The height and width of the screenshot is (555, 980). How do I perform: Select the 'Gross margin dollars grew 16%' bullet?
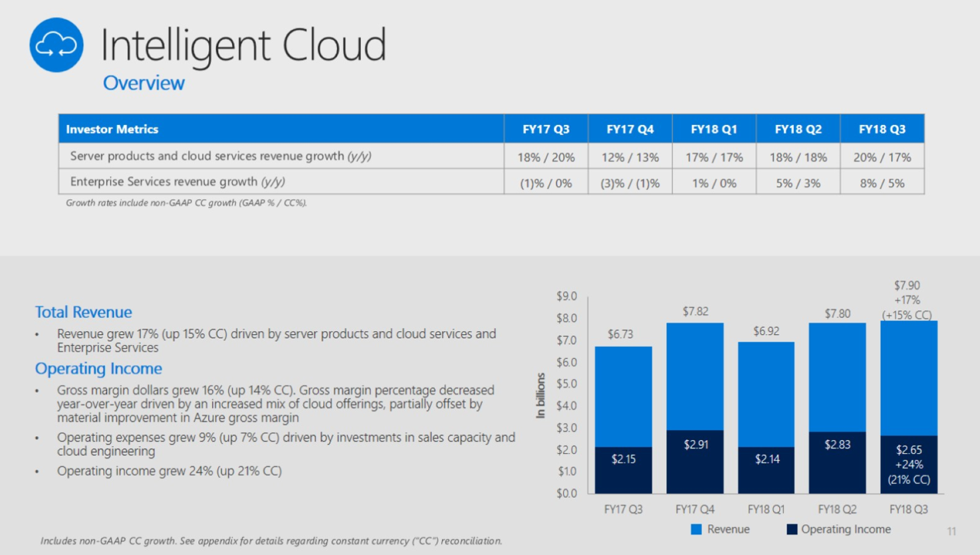(276, 403)
